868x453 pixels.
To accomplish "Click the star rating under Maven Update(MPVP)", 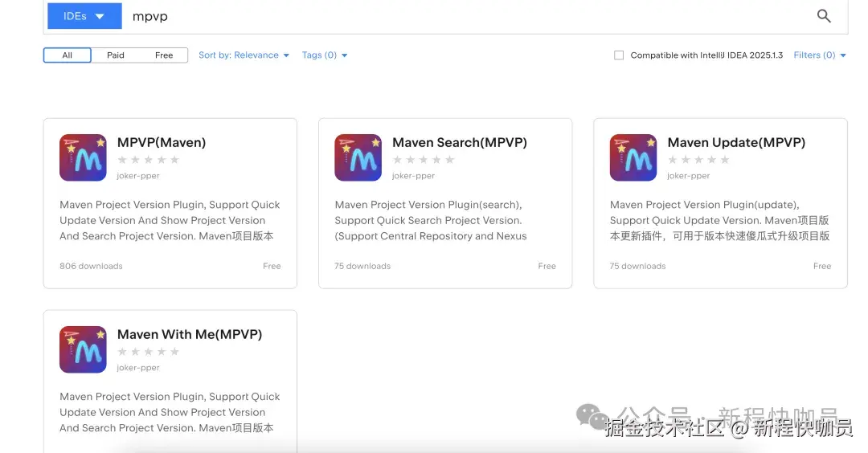I will [x=698, y=160].
